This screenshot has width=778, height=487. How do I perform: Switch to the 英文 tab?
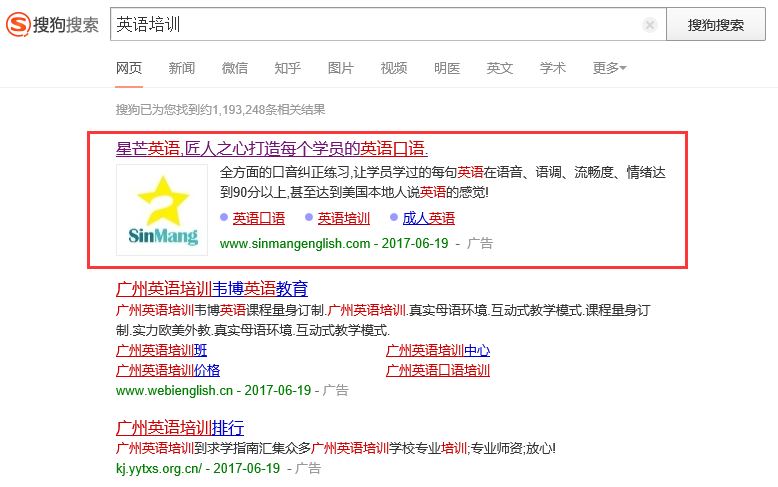click(x=500, y=68)
